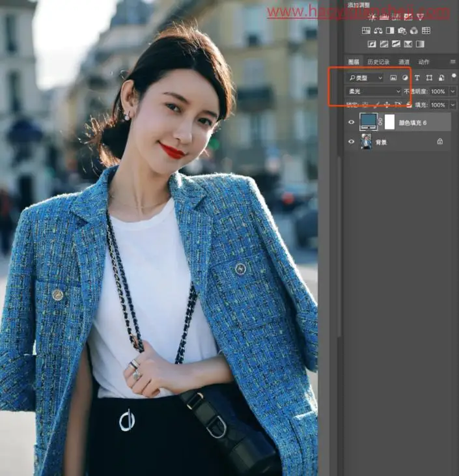This screenshot has width=459, height=476.
Task: Click the 颜色填充 6 color fill thumbnail
Action: 369,122
